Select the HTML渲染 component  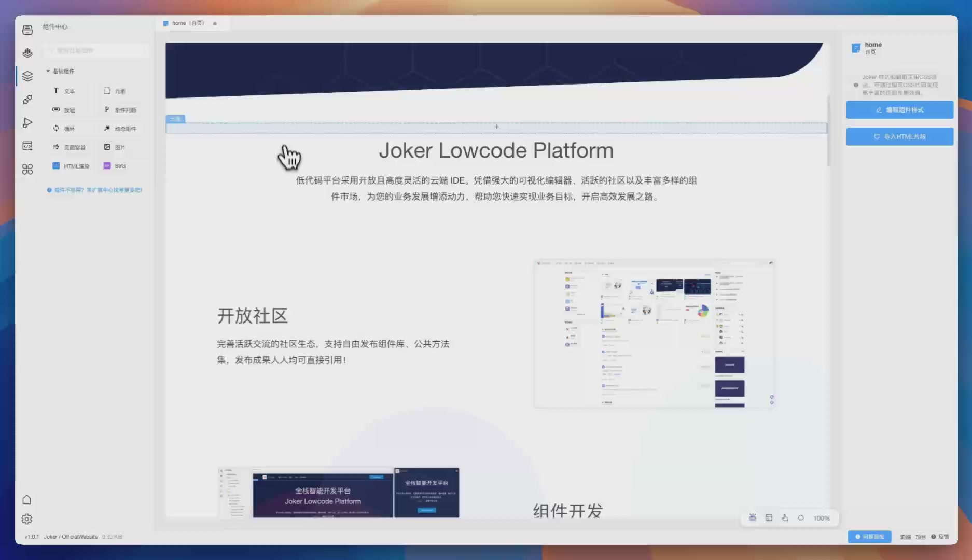pos(71,166)
